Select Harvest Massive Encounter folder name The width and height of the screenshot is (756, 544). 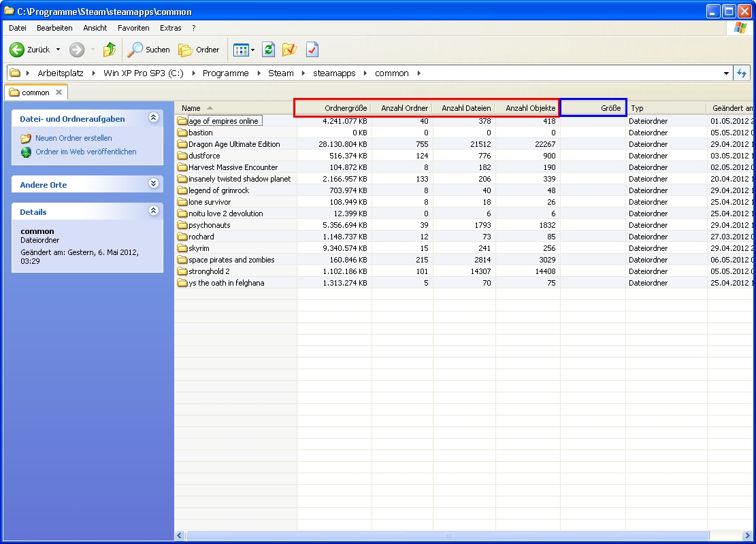tap(233, 167)
